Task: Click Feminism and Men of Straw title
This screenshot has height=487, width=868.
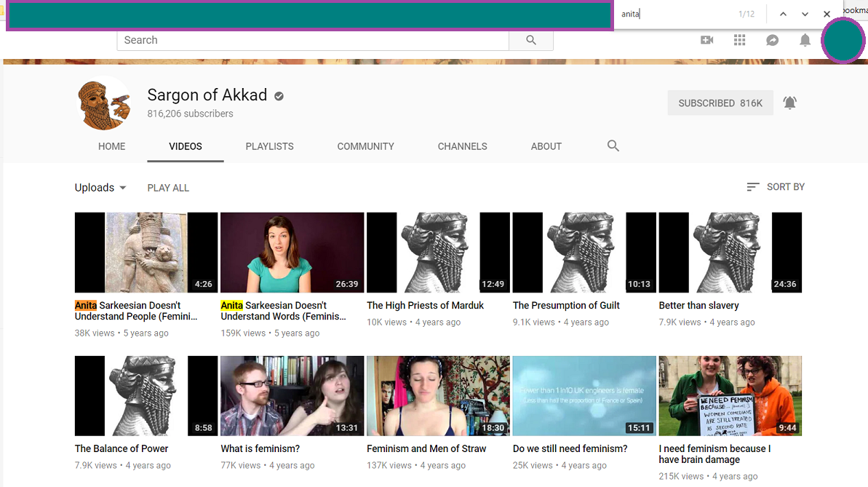Action: (426, 448)
